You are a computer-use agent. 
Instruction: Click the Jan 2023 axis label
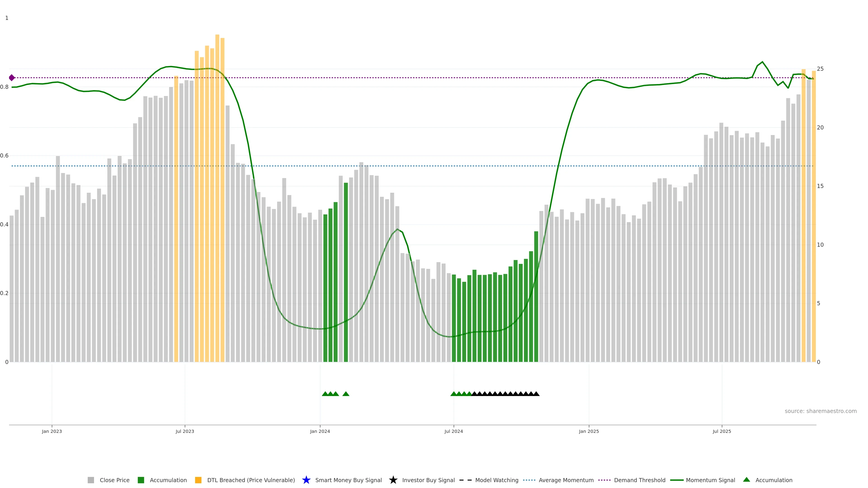click(x=52, y=431)
